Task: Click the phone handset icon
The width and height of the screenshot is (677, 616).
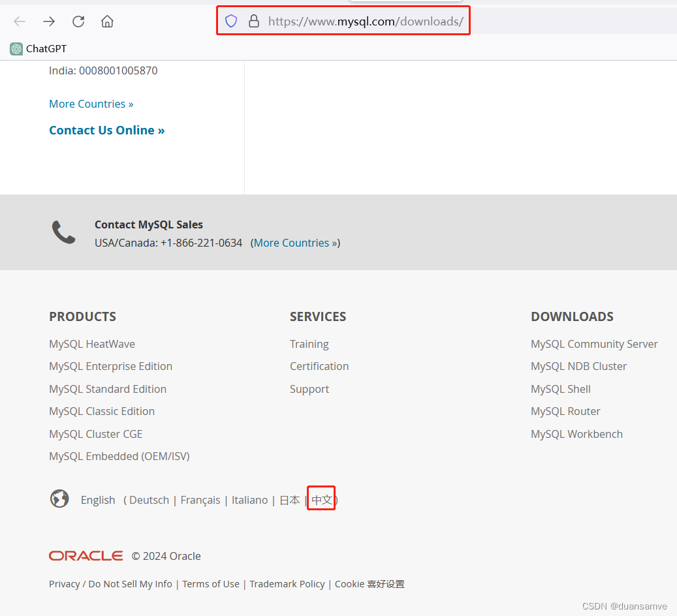Action: 63,232
